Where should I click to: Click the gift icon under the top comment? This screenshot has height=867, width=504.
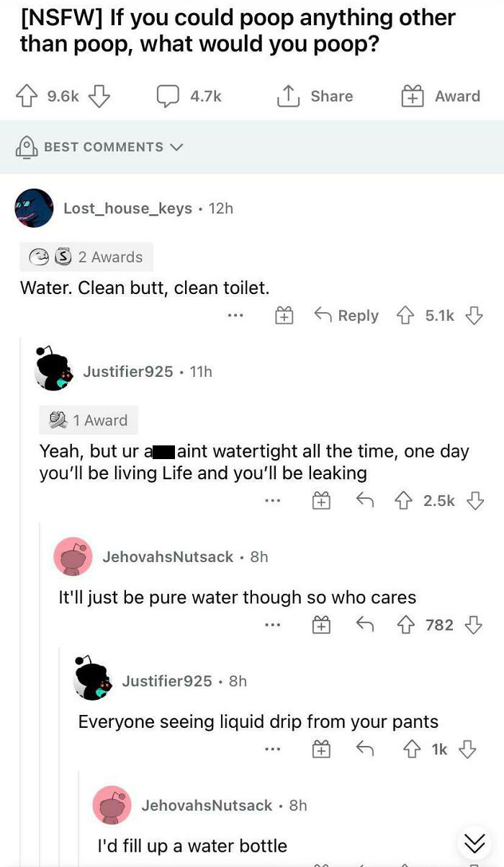[x=284, y=315]
